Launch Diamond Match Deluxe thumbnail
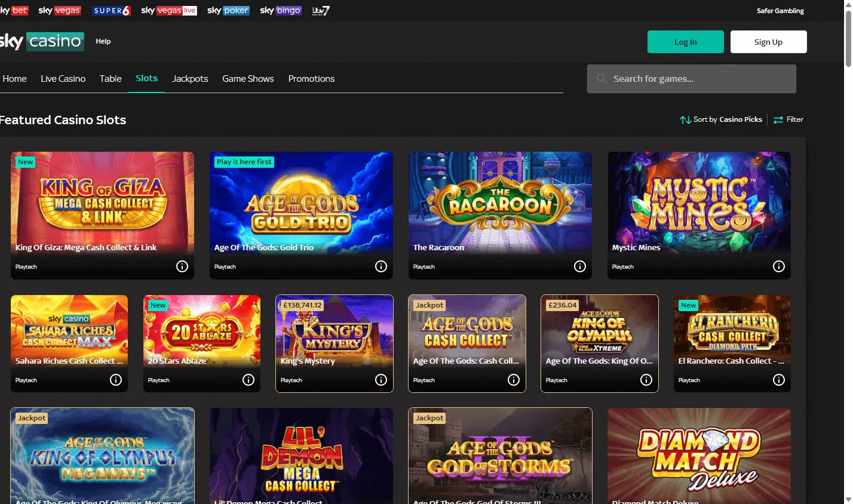This screenshot has height=504, width=853. (699, 456)
